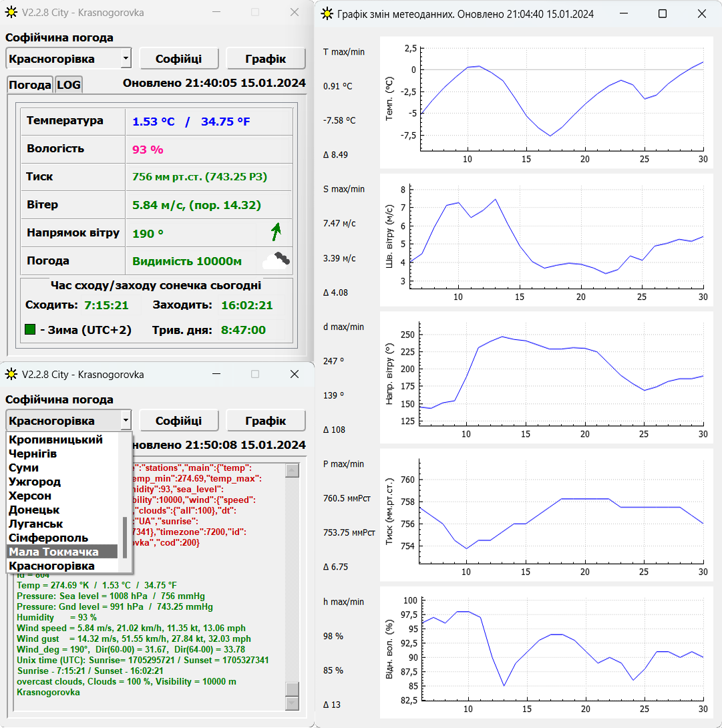Click the green winter season indicator square
Screen dimensions: 722x728
[x=30, y=330]
